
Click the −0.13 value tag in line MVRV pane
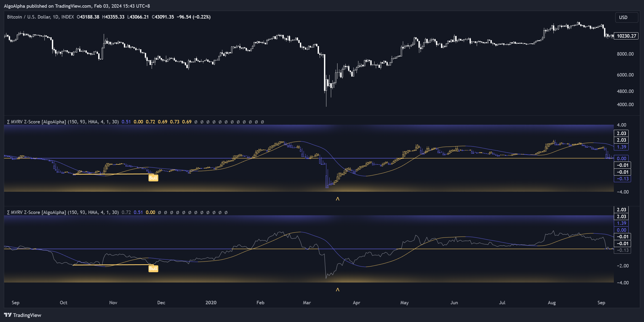click(x=622, y=250)
